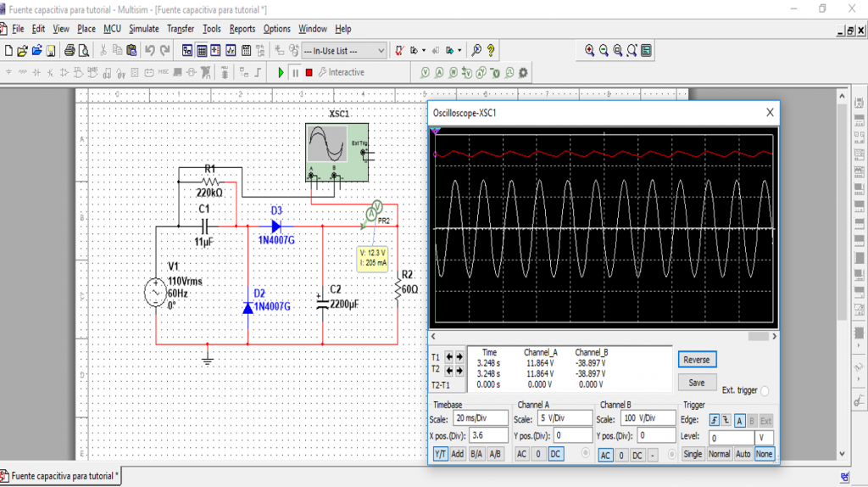Select DC coupling for Channel A
The image size is (868, 487).
(x=555, y=454)
